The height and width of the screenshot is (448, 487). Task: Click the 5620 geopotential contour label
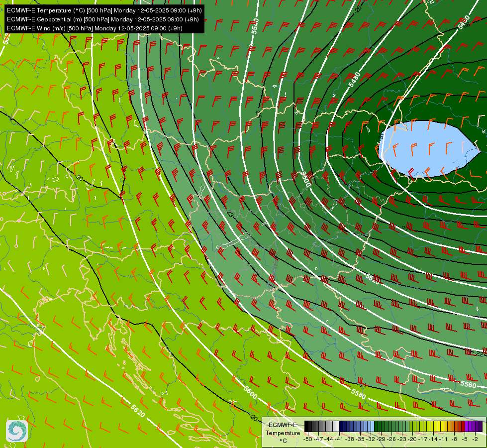pyautogui.click(x=138, y=411)
